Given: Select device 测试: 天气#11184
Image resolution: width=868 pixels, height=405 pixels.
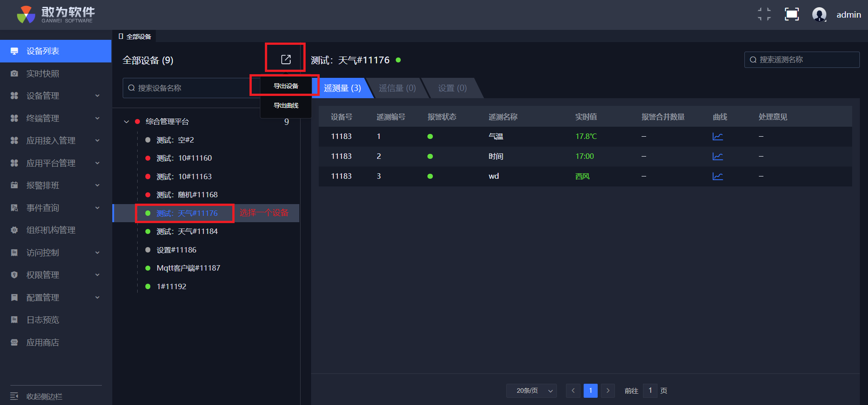Looking at the screenshot, I should (187, 231).
